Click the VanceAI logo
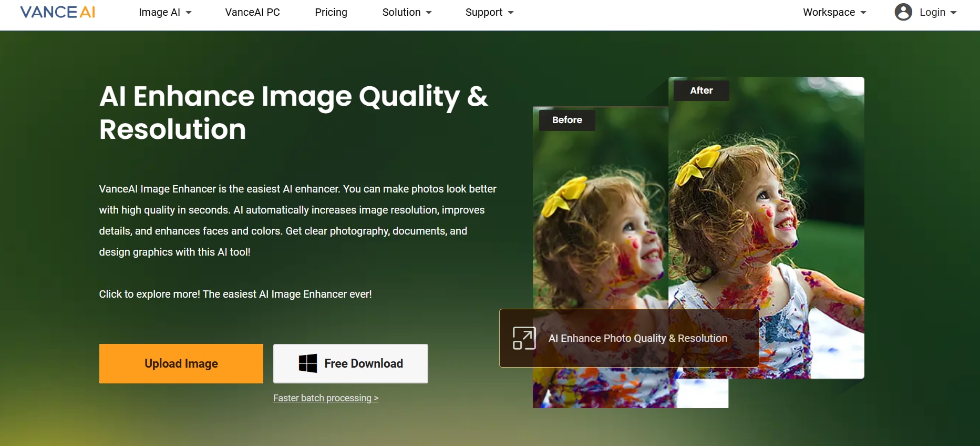 pos(58,12)
